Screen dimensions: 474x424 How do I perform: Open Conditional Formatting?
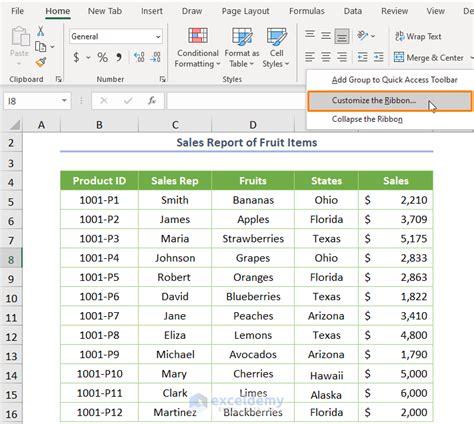point(197,48)
